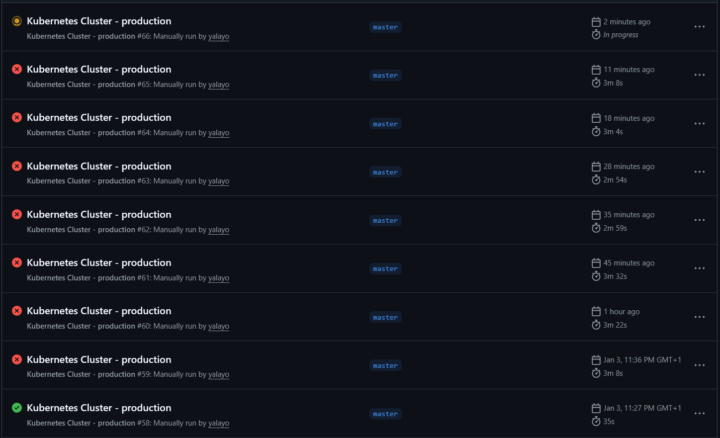Image resolution: width=720 pixels, height=438 pixels.
Task: Click the '28 minutes ago' timestamp
Action: pyautogui.click(x=629, y=166)
